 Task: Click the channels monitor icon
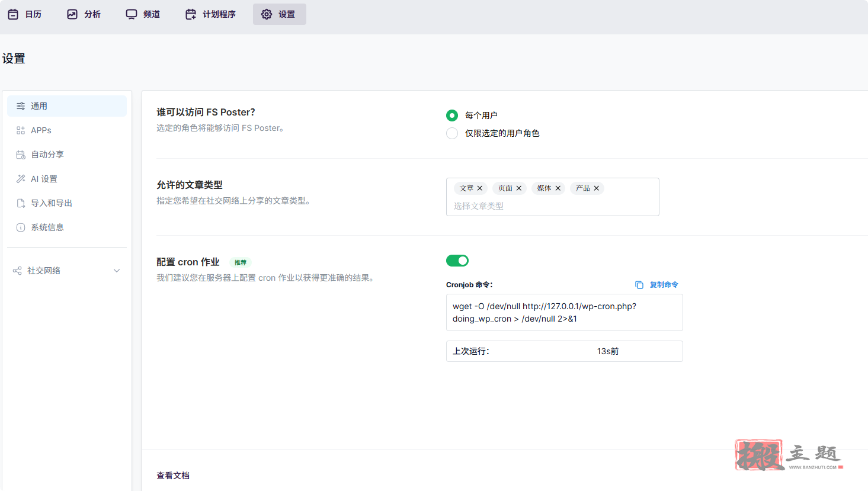pos(132,14)
